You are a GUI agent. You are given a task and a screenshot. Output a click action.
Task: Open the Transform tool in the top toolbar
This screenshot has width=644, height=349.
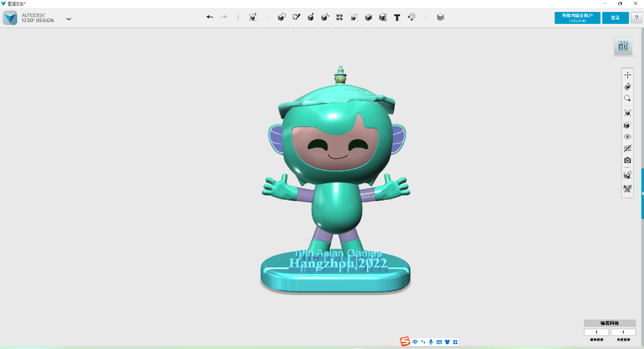[x=253, y=17]
